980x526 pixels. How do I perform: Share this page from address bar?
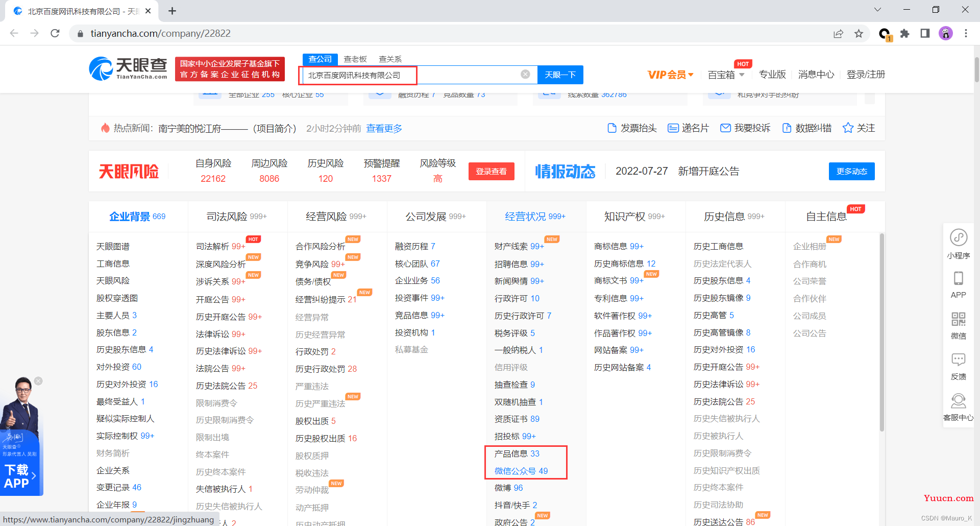click(838, 33)
